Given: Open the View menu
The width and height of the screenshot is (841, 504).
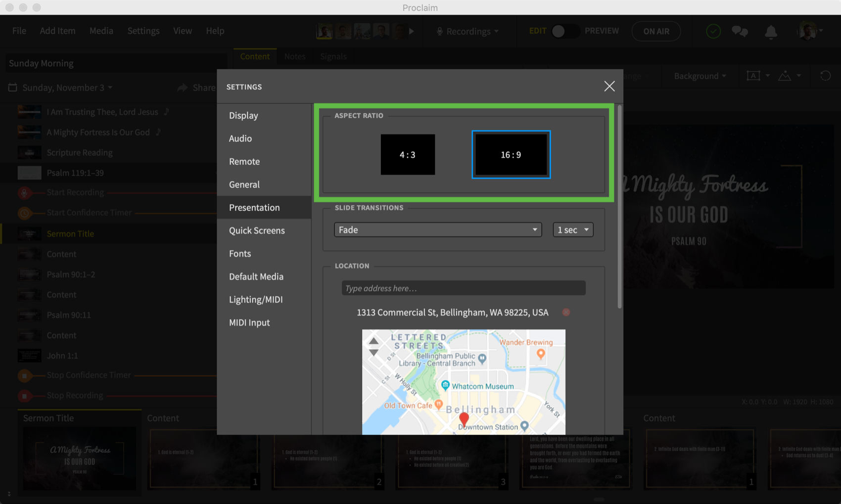Looking at the screenshot, I should (183, 31).
